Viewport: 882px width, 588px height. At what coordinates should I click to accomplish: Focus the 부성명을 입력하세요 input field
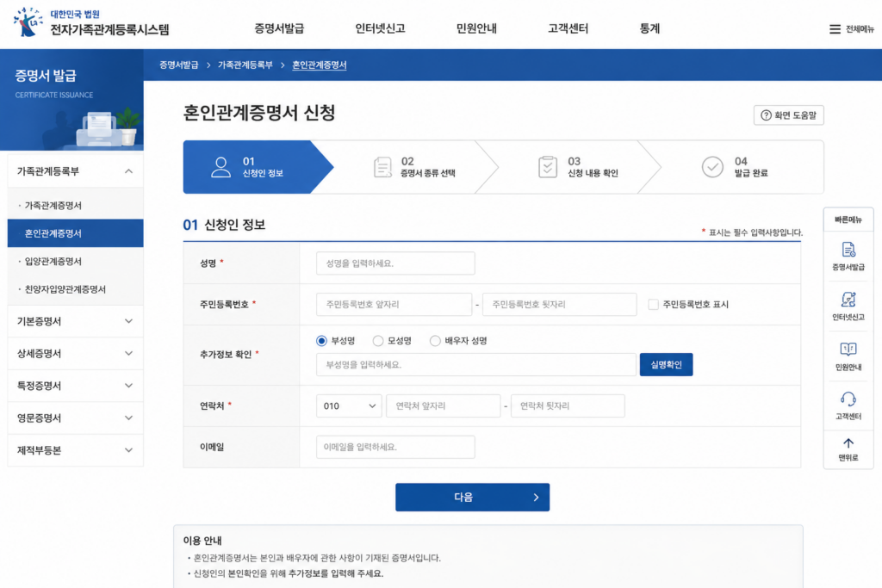tap(475, 365)
